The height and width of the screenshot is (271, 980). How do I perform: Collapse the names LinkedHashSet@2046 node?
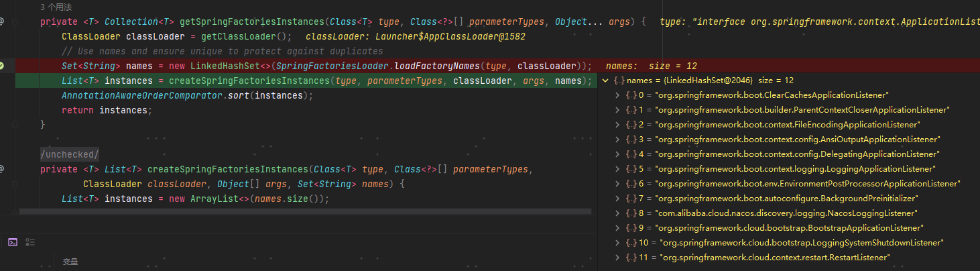click(606, 80)
